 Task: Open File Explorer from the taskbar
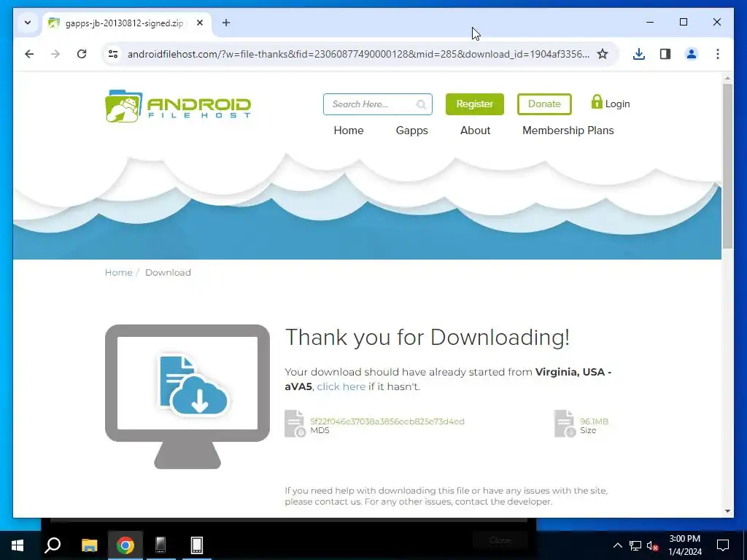(x=89, y=545)
